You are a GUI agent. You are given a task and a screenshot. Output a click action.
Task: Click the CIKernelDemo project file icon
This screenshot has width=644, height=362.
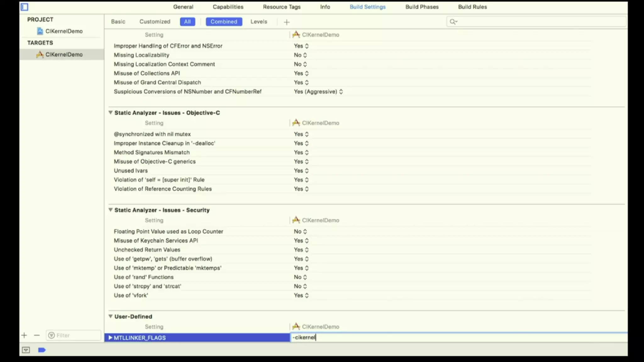tap(40, 31)
